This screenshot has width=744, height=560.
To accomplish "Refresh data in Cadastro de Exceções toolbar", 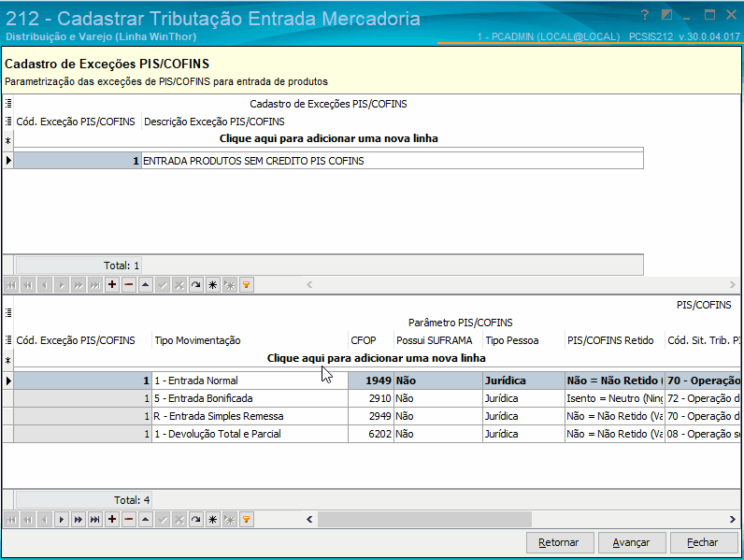I will pyautogui.click(x=196, y=285).
